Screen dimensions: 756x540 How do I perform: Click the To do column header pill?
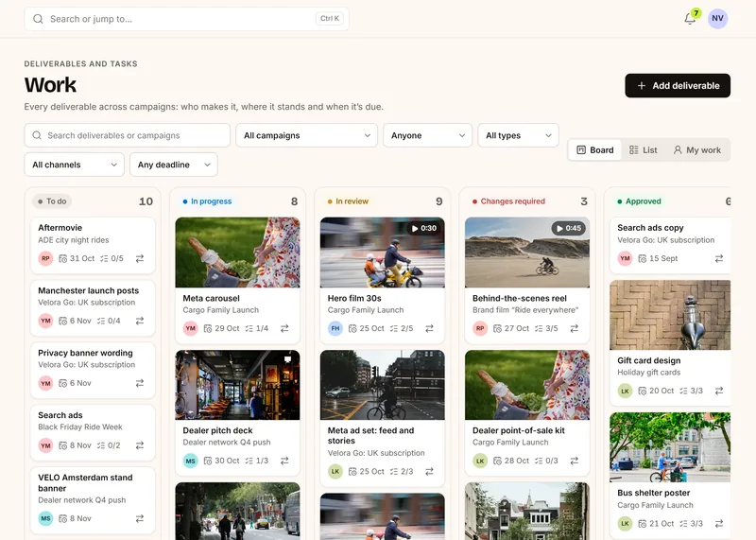coord(52,201)
